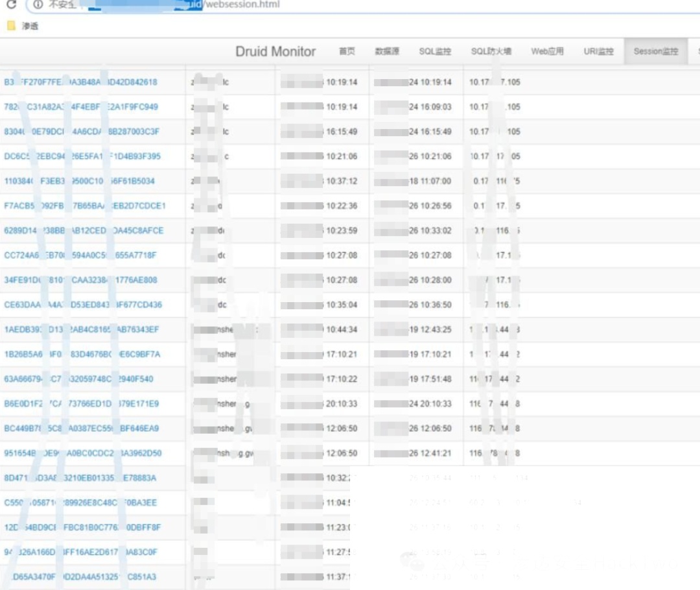Viewport: 700px width, 590px height.
Task: Select the creation time 10:37:12
Action: point(342,181)
